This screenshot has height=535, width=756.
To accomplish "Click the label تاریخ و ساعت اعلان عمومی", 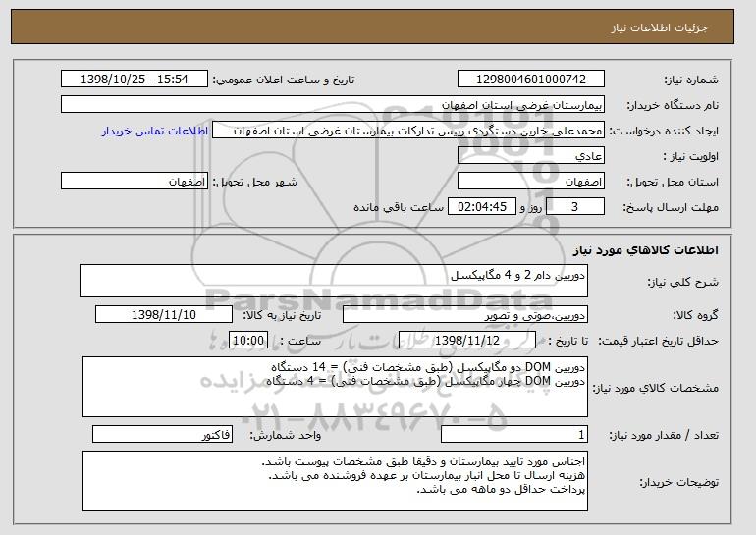I will click(x=284, y=80).
